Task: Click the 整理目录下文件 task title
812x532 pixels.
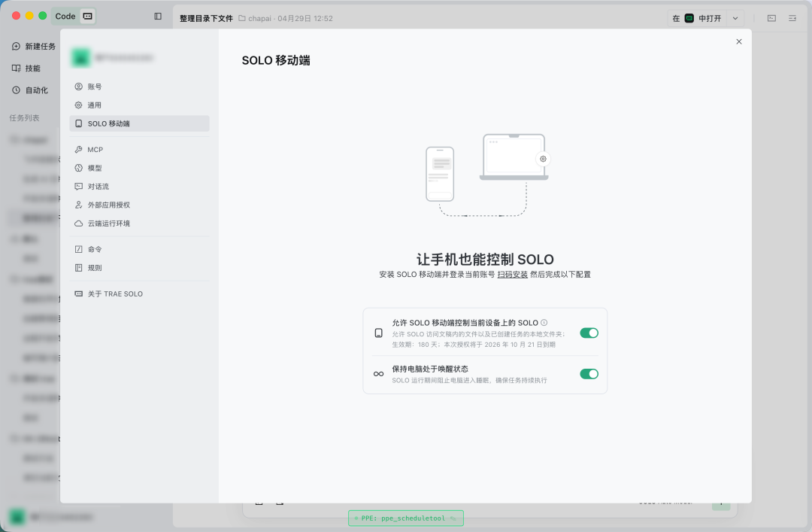Action: pyautogui.click(x=206, y=18)
